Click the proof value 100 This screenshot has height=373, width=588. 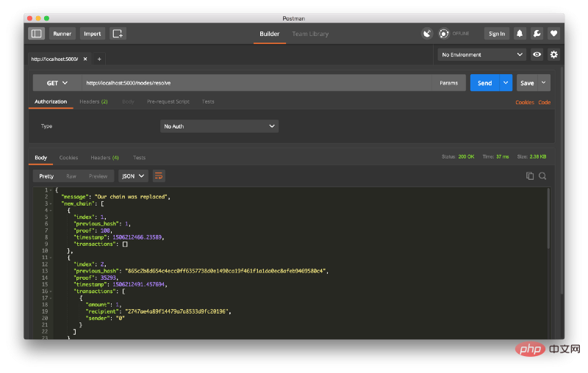coord(105,231)
